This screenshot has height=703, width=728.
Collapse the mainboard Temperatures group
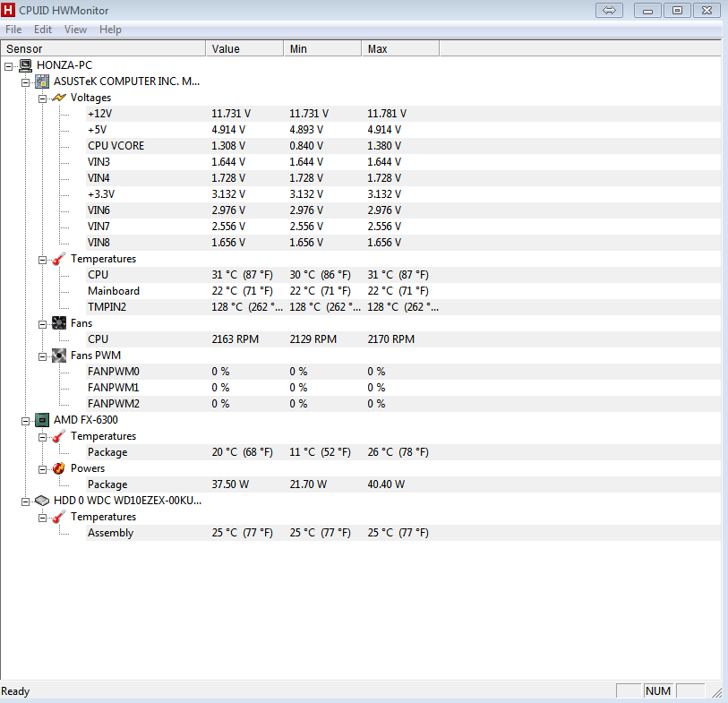click(x=42, y=260)
